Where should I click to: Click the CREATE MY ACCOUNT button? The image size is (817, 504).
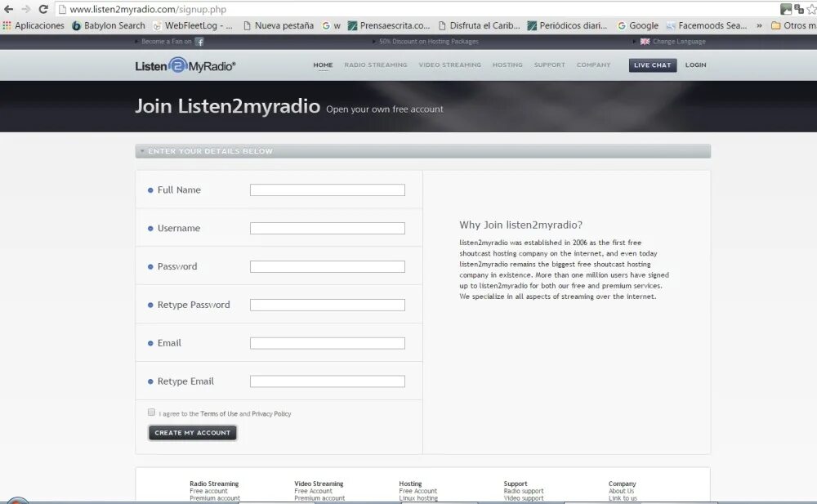[192, 433]
